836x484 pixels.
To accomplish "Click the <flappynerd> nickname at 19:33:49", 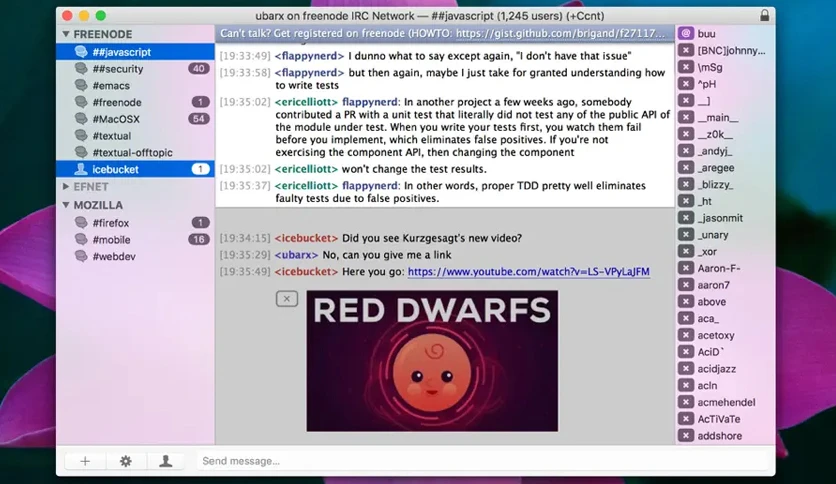I will click(309, 55).
